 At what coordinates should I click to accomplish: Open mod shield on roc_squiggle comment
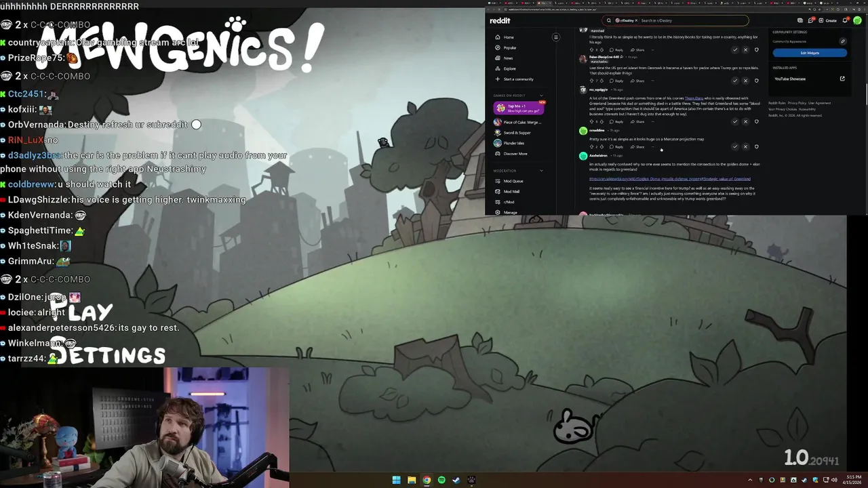[757, 122]
